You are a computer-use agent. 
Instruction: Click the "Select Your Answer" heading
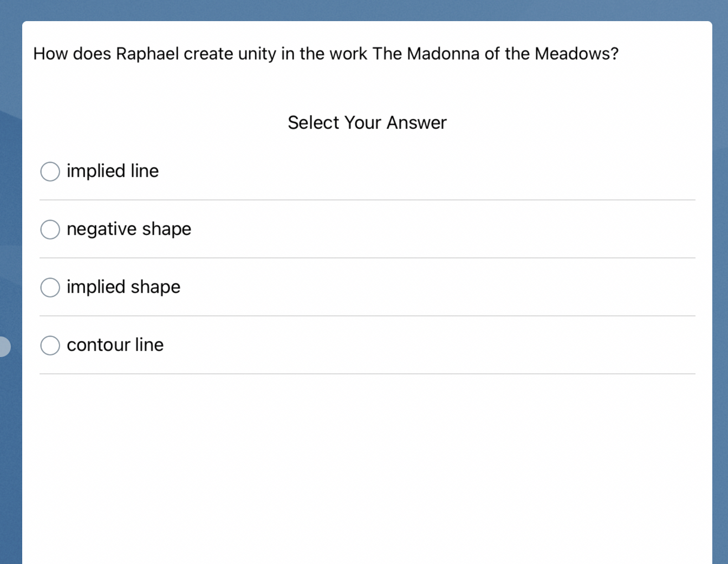click(x=367, y=122)
